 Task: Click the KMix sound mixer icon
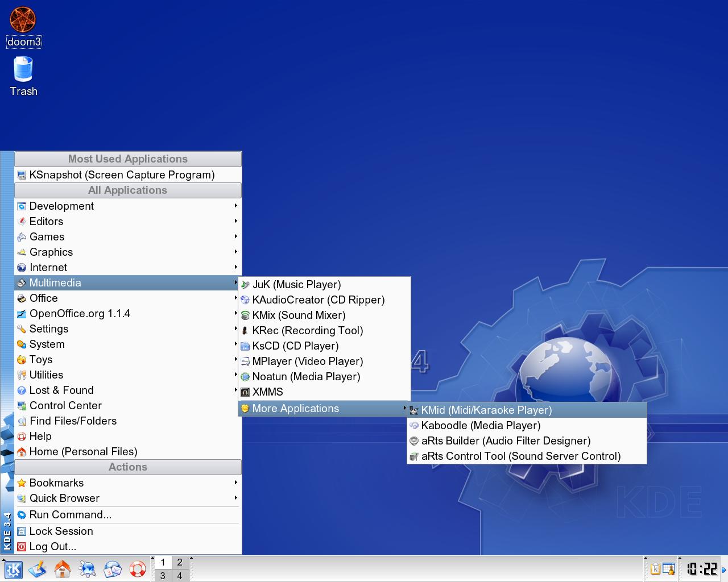[x=245, y=315]
